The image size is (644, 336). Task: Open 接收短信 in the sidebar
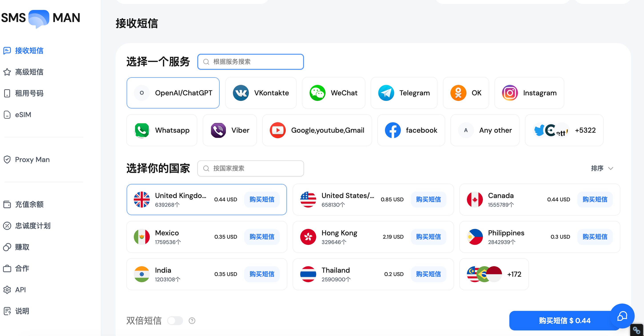click(24, 50)
